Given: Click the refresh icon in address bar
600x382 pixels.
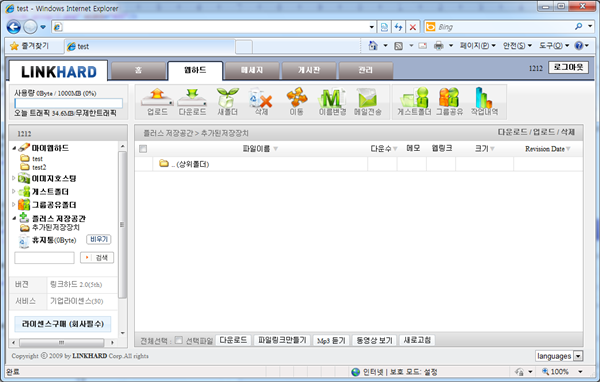Looking at the screenshot, I should (x=398, y=27).
